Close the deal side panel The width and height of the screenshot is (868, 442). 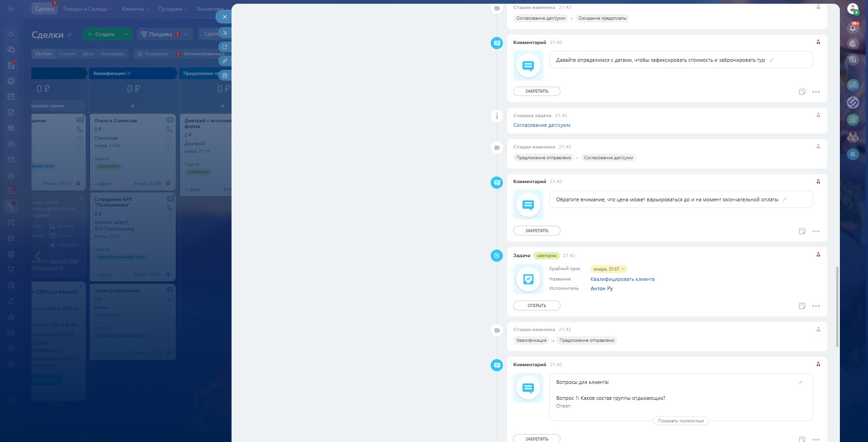[x=224, y=17]
